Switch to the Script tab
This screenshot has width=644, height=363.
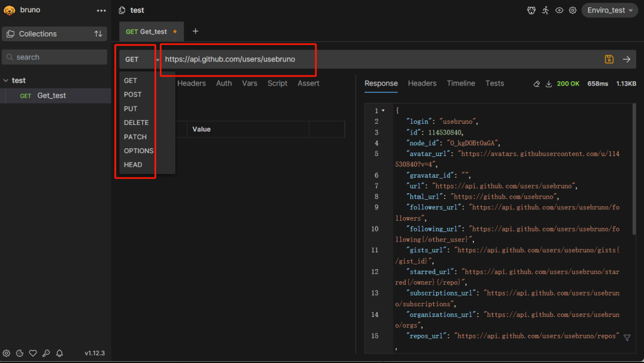277,83
